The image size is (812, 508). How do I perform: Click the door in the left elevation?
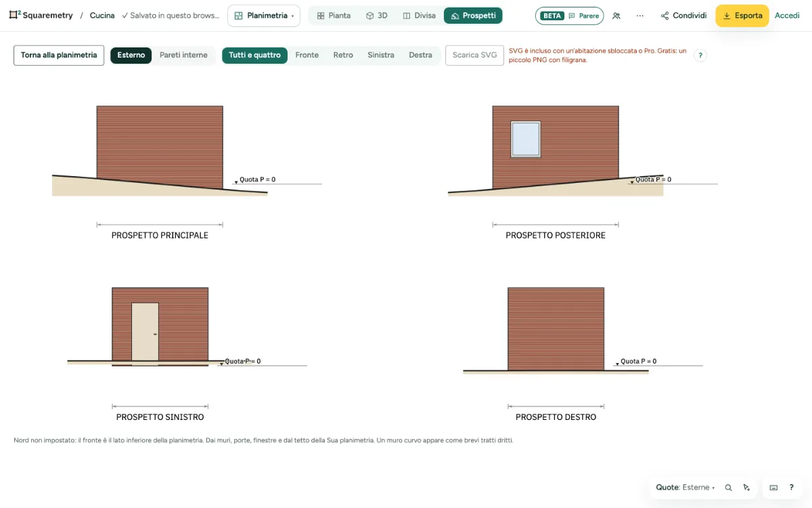click(x=145, y=333)
